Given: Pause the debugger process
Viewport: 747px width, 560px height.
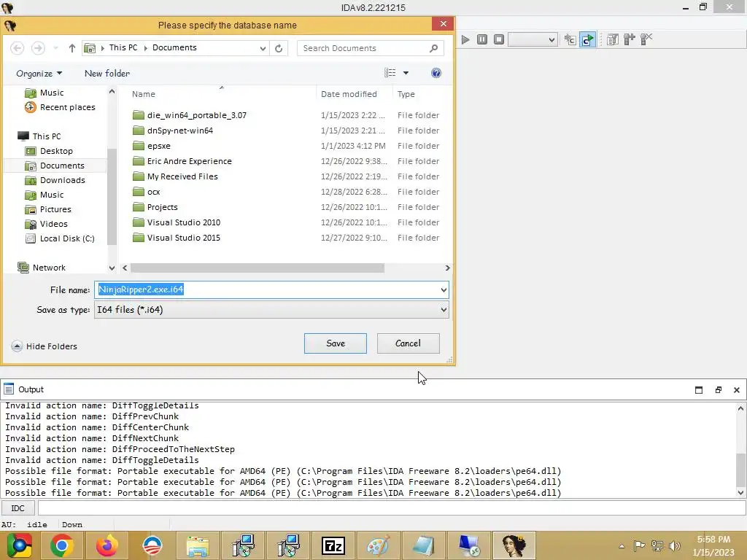Looking at the screenshot, I should (482, 39).
